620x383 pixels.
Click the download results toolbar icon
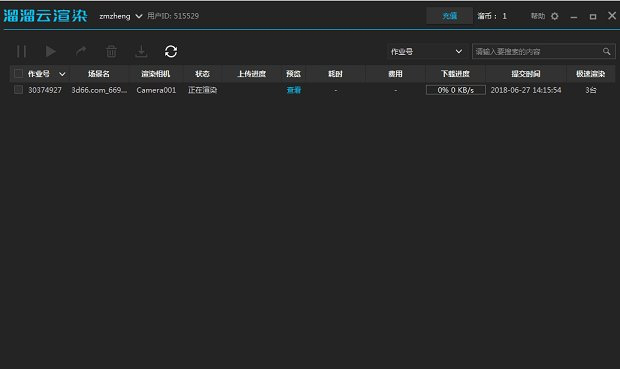pos(141,51)
